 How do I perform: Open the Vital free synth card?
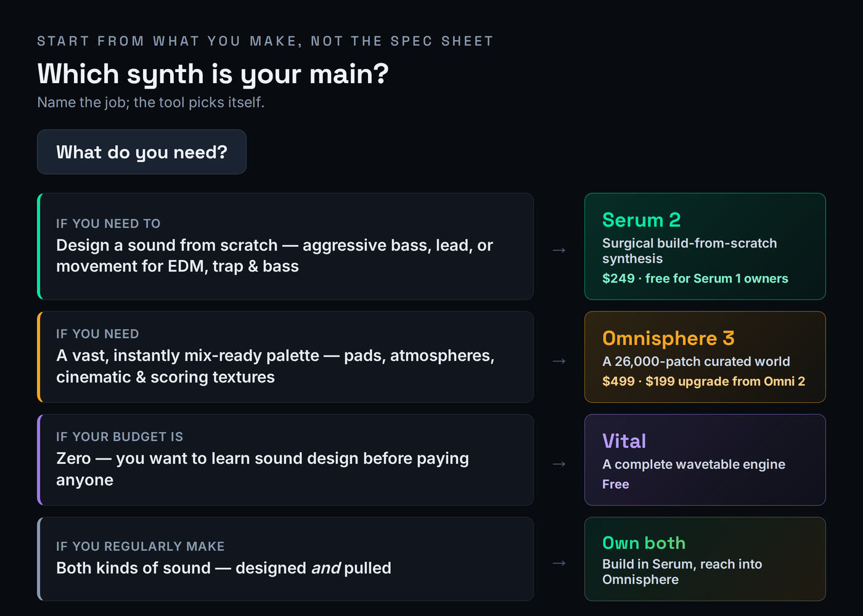[x=705, y=460]
